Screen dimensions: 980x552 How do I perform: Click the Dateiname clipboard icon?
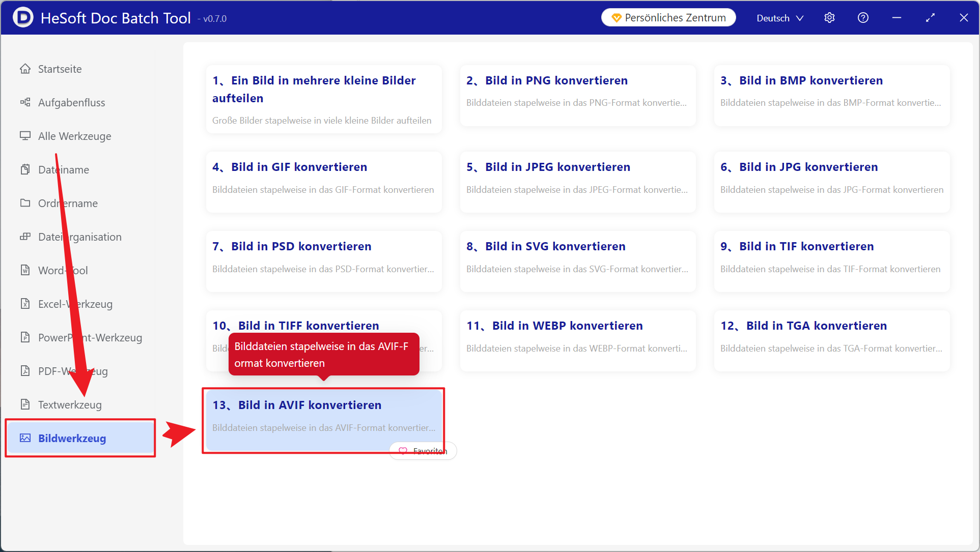pyautogui.click(x=25, y=169)
